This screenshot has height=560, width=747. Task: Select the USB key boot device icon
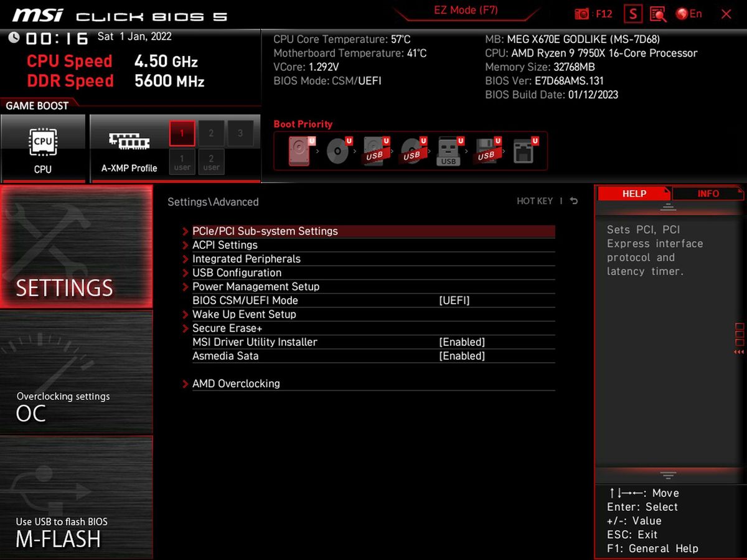point(449,151)
